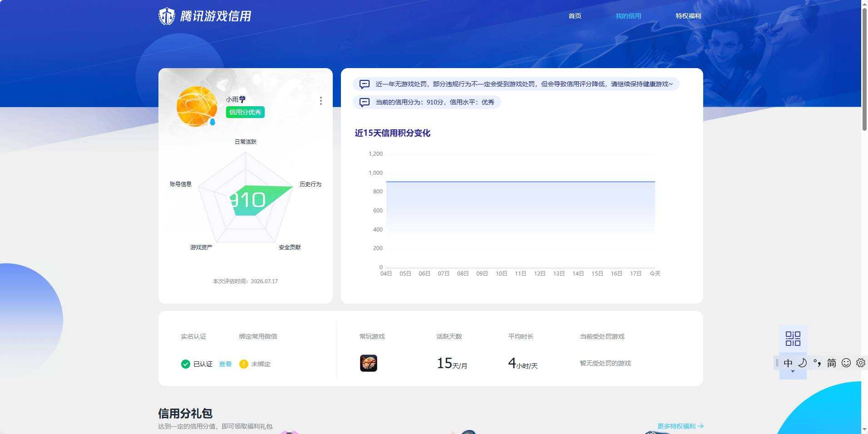Screen dimensions: 868x434
Task: Click the 未绑定 WeChat binding text
Action: [x=261, y=364]
